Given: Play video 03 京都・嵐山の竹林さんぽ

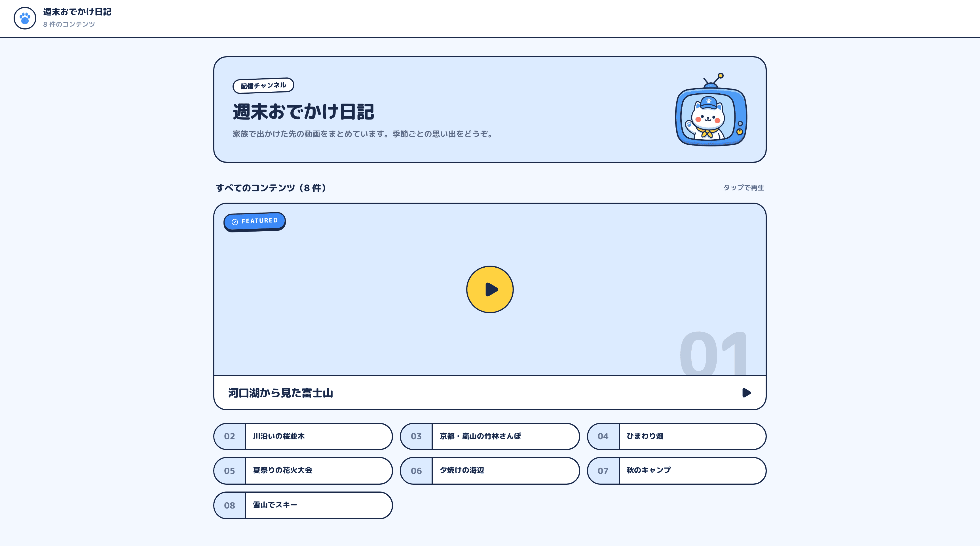Looking at the screenshot, I should pyautogui.click(x=490, y=436).
